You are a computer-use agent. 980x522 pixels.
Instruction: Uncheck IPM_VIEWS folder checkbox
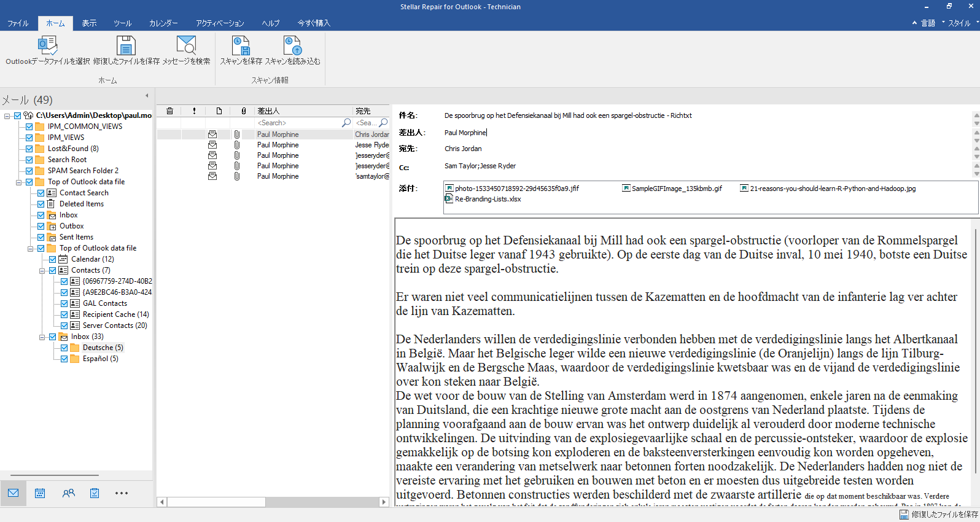[29, 138]
